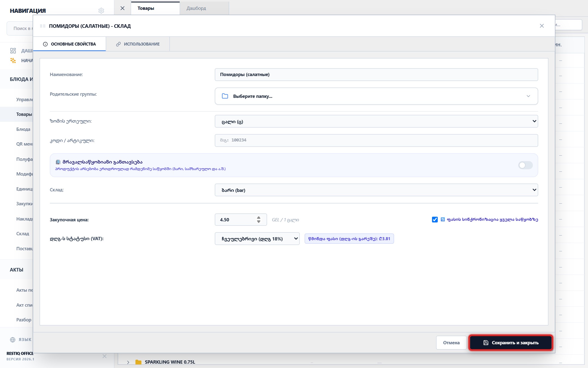This screenshot has width=588, height=368.
Task: Open Разбор in the sidebar
Action: tap(24, 320)
